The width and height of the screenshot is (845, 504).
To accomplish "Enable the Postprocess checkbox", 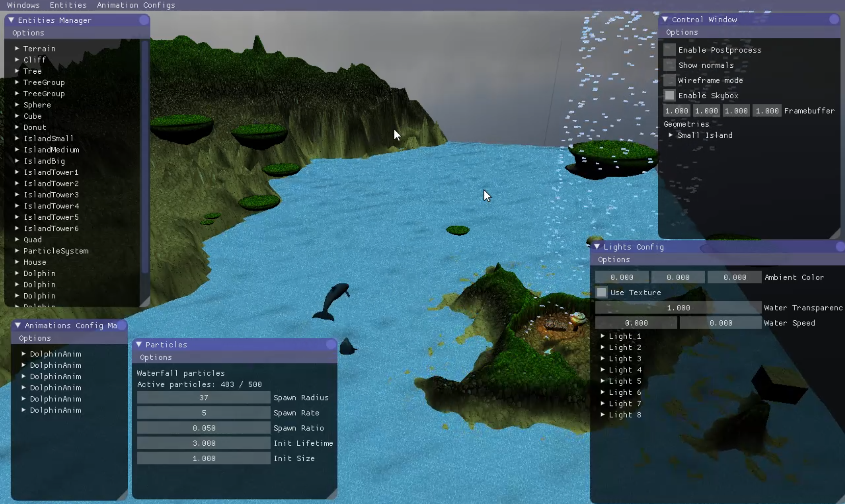I will (x=669, y=50).
